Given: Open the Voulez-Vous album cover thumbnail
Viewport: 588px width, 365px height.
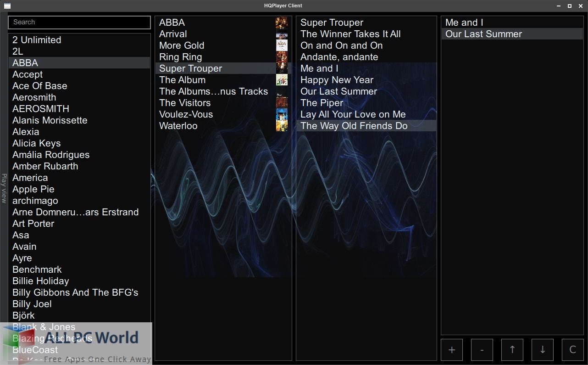Looking at the screenshot, I should click(282, 114).
